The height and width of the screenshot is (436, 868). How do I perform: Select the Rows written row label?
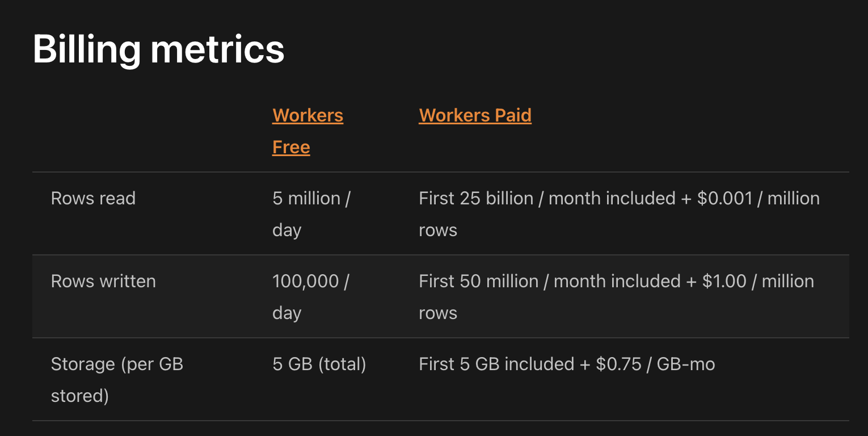point(103,282)
